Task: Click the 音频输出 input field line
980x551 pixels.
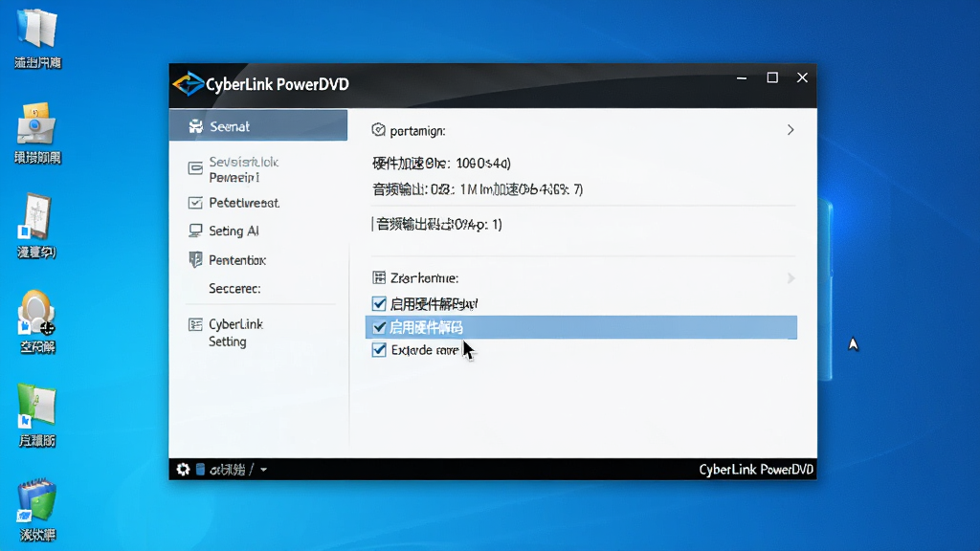Action: click(436, 224)
